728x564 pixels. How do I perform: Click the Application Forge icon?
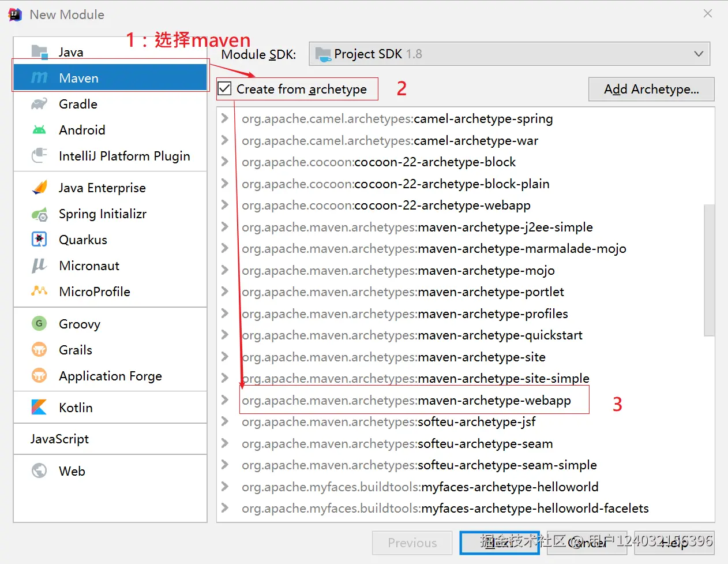tap(39, 376)
